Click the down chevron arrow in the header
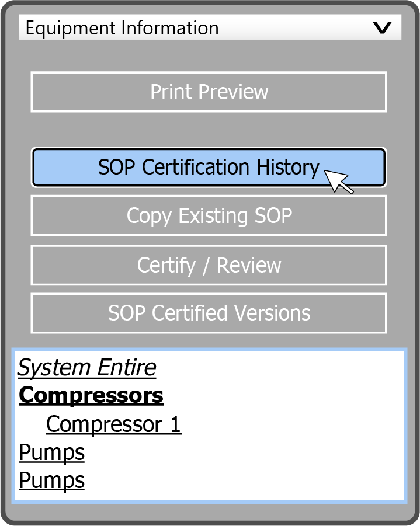 pos(382,28)
